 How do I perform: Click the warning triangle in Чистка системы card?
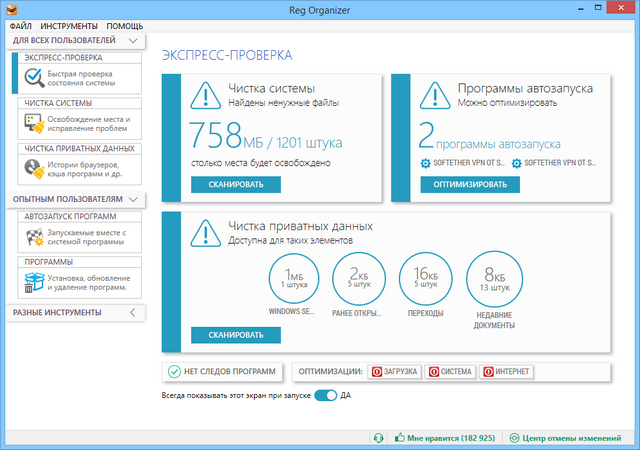pyautogui.click(x=206, y=96)
